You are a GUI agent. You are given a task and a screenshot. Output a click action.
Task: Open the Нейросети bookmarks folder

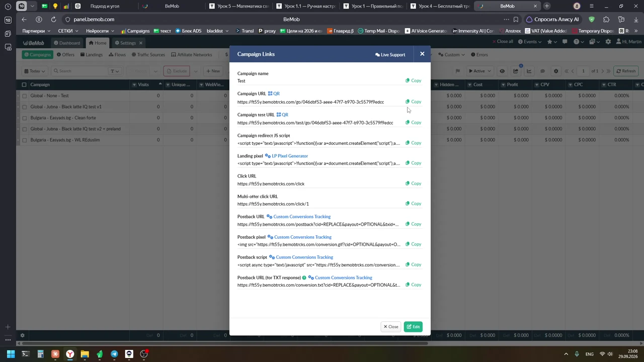click(100, 31)
